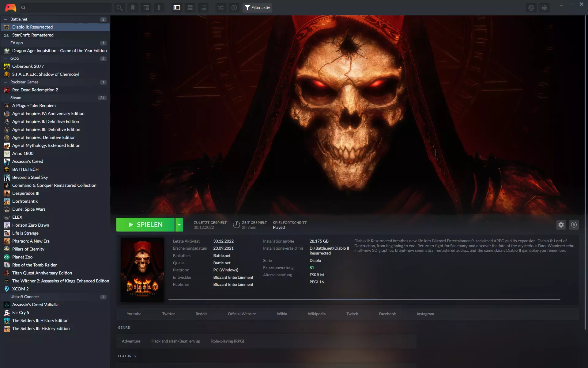Click the BATTLETECH game icon

click(x=7, y=169)
